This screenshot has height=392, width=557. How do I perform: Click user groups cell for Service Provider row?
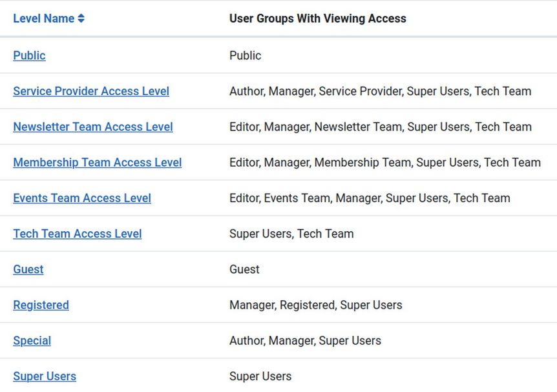click(380, 91)
